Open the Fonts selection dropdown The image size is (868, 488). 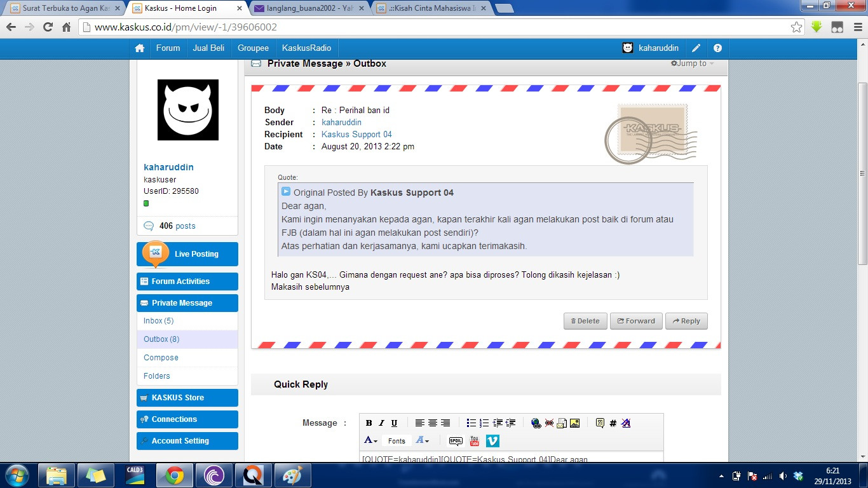(x=397, y=441)
